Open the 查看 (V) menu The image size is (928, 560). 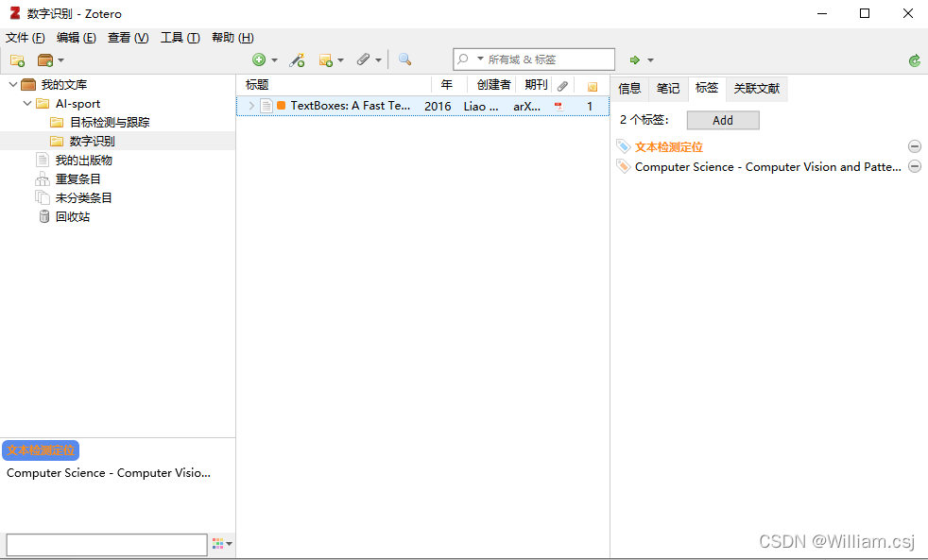click(x=128, y=38)
